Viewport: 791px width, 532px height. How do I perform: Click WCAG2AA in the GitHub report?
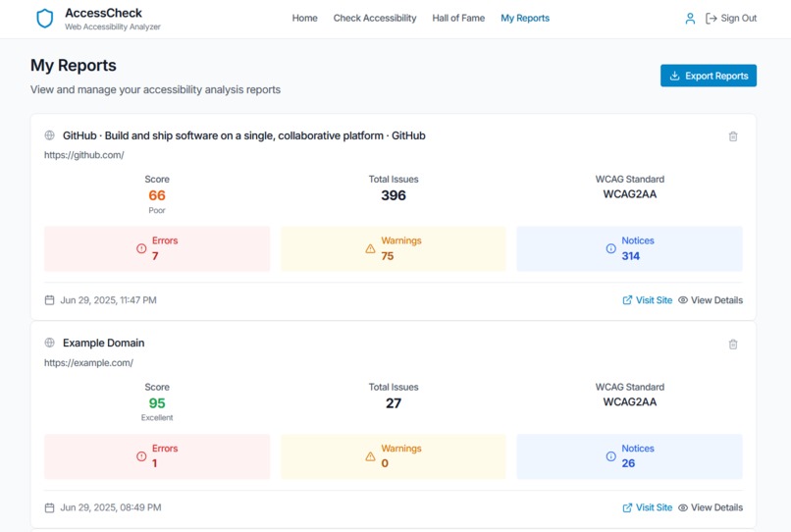point(630,194)
